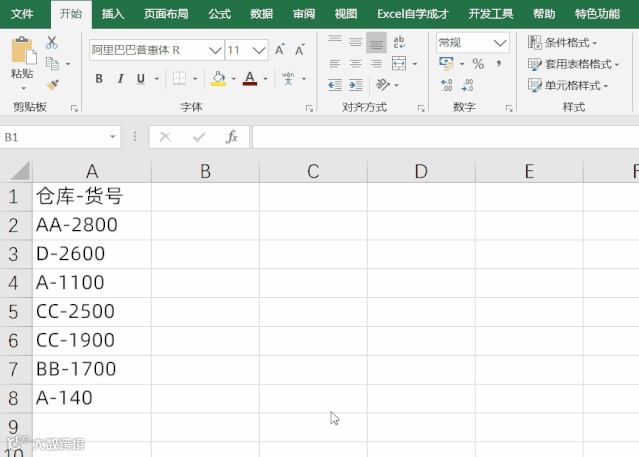Cancel entry with X button
The image size is (639, 457).
tap(165, 137)
